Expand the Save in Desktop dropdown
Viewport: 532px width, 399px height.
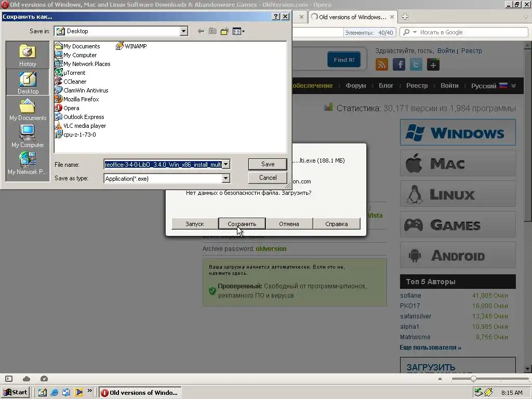pyautogui.click(x=183, y=31)
